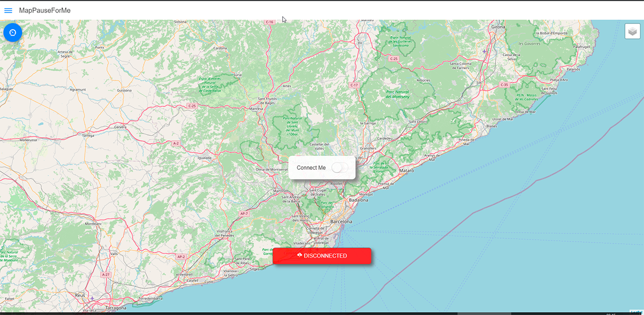Click the Agramunt town label

coord(78,89)
